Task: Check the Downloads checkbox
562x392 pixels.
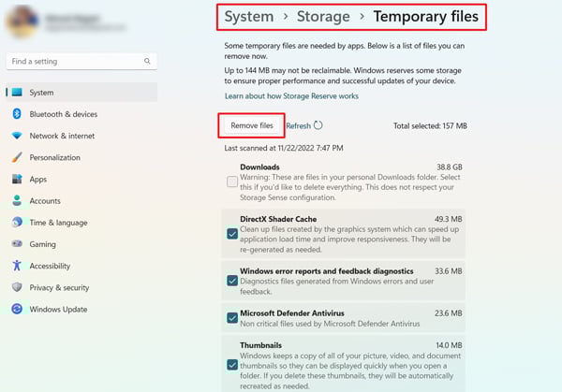Action: point(232,181)
